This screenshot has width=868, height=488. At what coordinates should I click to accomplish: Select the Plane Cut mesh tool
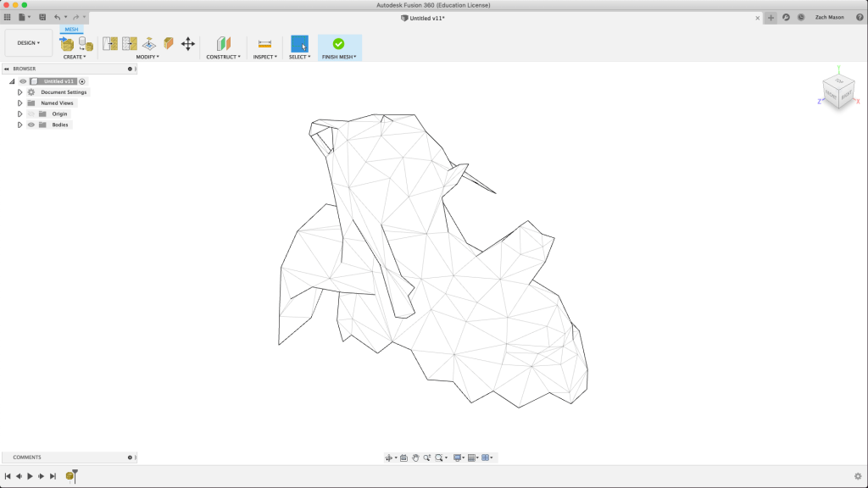[148, 44]
